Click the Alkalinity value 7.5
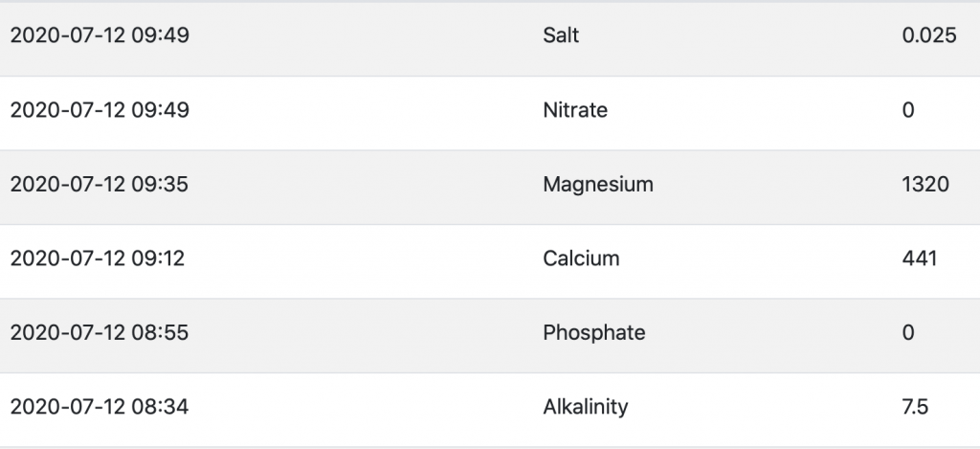 click(x=915, y=407)
